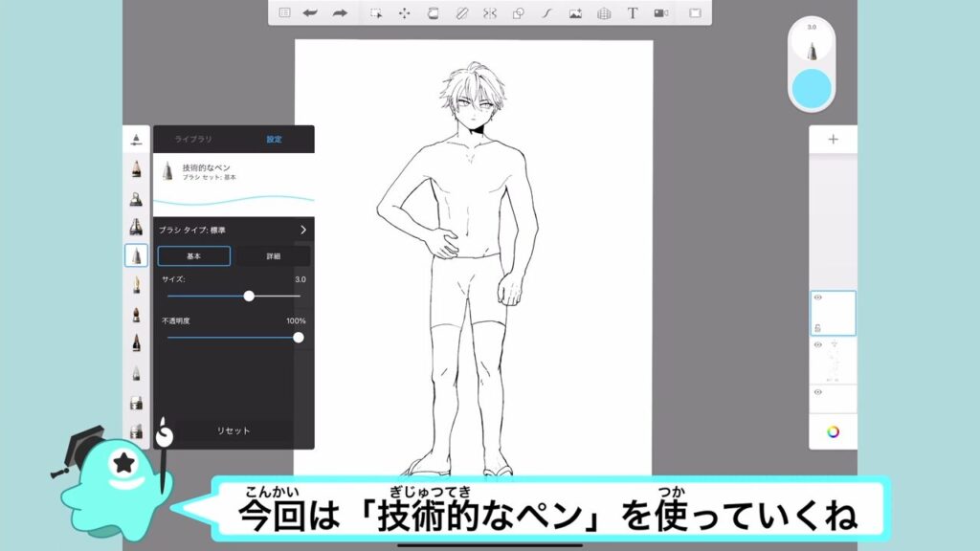Click the Redo arrow in toolbar
The height and width of the screenshot is (551, 980).
pyautogui.click(x=339, y=13)
